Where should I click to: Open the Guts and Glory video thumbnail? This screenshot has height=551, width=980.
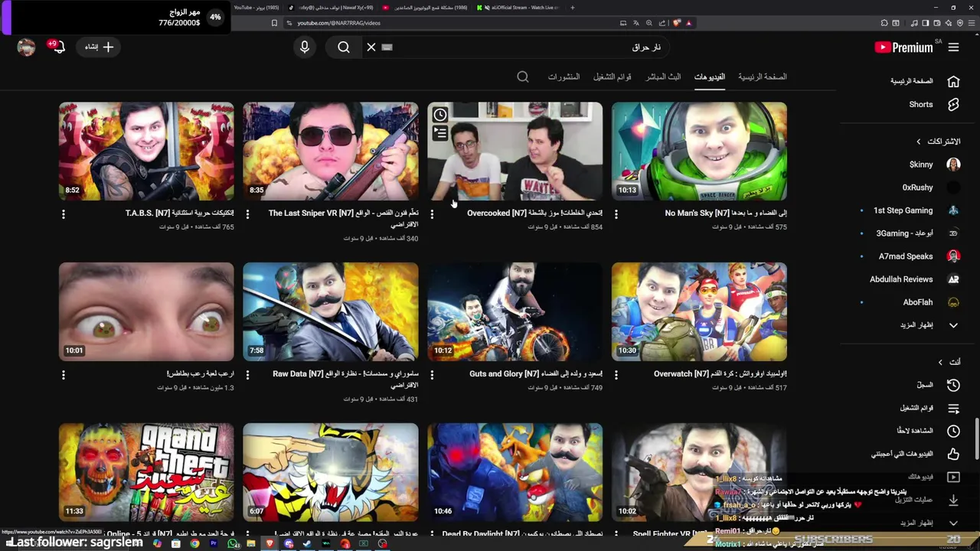[x=514, y=312]
